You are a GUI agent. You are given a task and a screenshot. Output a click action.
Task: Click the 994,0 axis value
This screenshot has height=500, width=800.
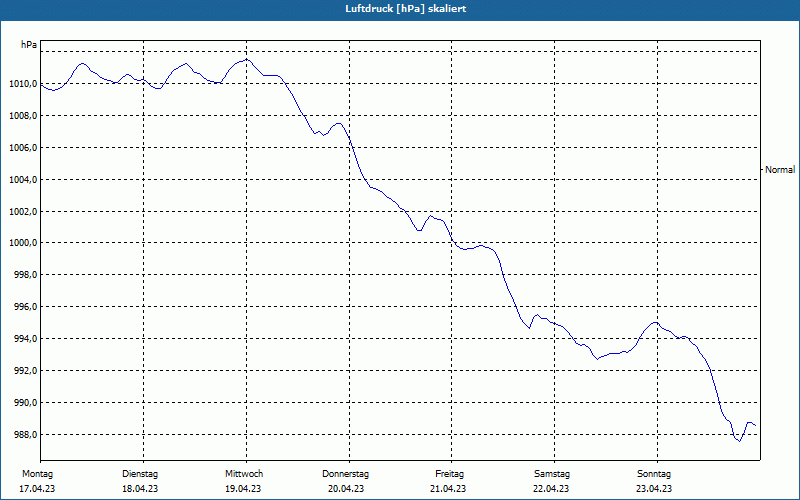tap(26, 339)
